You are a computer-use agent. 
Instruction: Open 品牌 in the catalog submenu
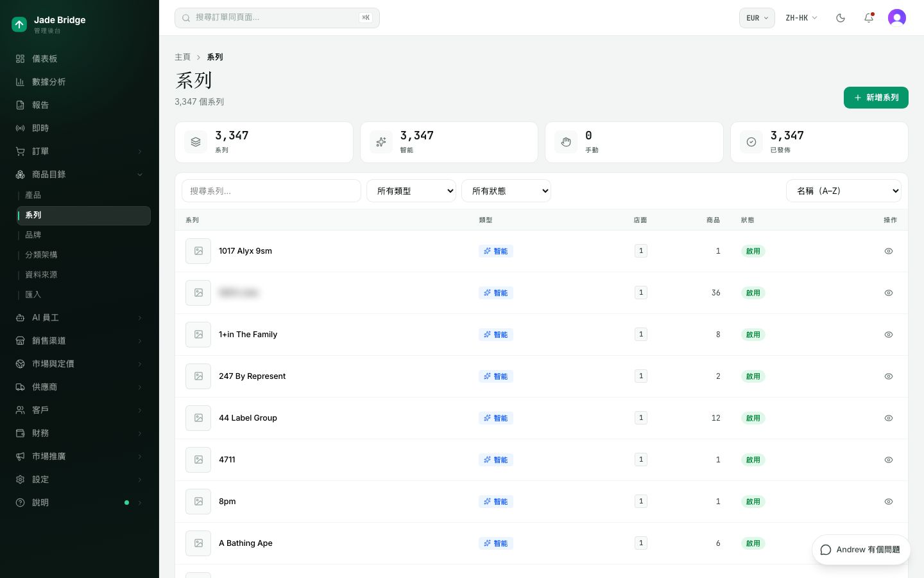tap(83, 235)
